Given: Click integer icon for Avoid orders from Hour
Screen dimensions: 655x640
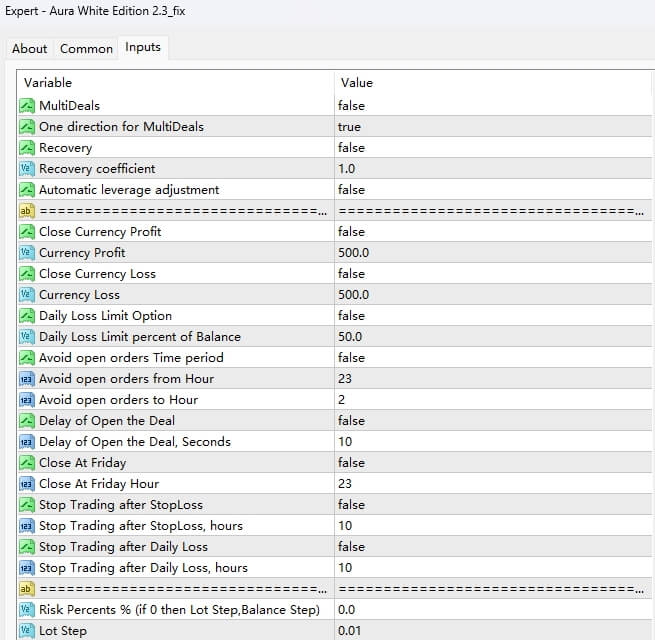Looking at the screenshot, I should pyautogui.click(x=27, y=378).
